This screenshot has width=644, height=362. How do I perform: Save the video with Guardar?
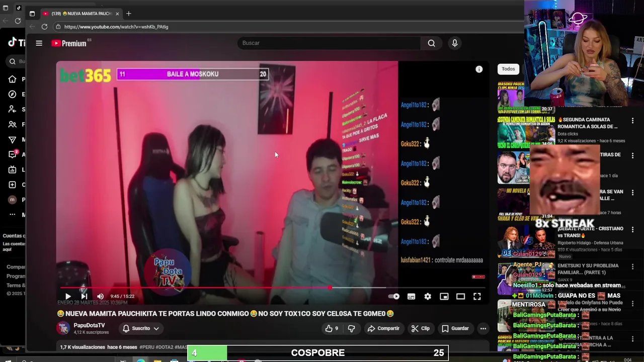455,328
